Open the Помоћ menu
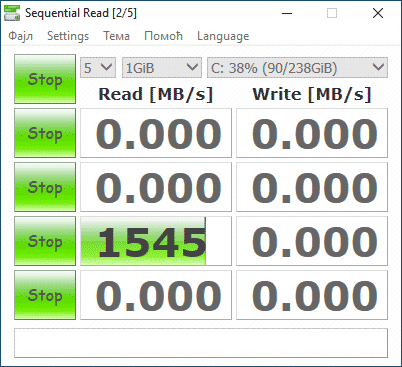The image size is (402, 367). (163, 36)
